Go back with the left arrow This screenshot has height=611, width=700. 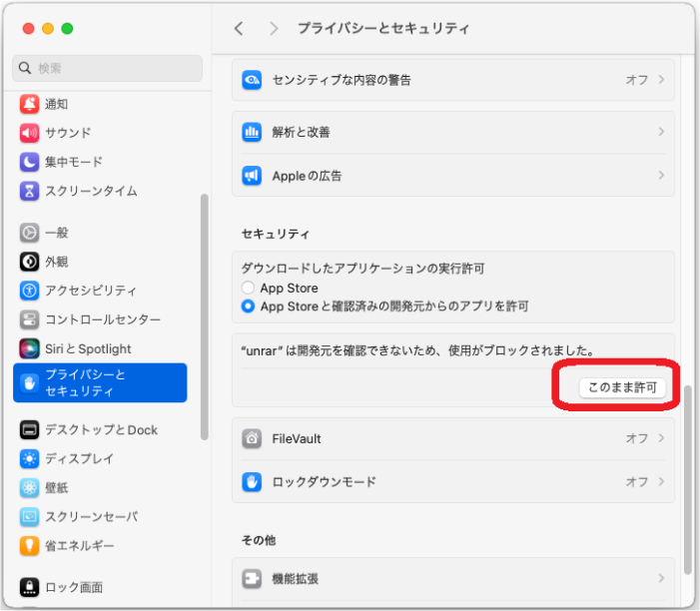[239, 29]
